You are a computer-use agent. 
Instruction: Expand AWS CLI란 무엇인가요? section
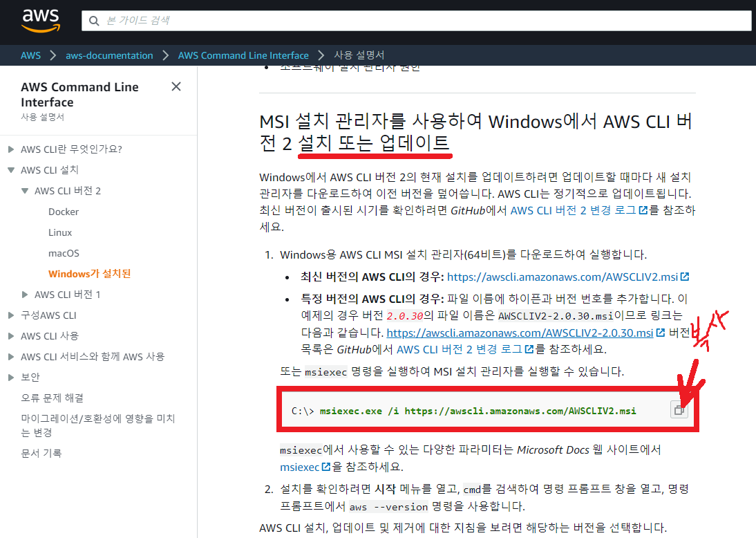click(x=11, y=149)
